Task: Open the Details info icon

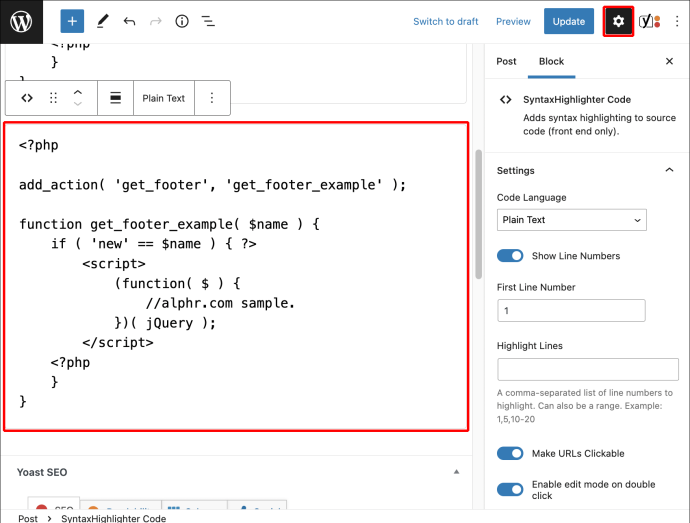Action: pos(182,21)
